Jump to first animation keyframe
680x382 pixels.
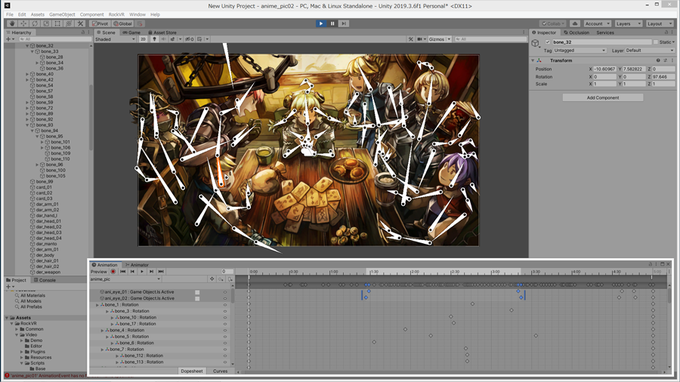(123, 271)
